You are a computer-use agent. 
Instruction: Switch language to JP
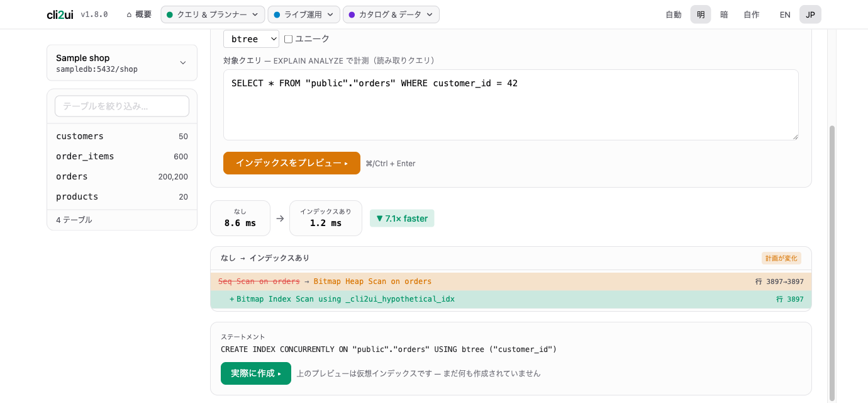click(x=810, y=14)
